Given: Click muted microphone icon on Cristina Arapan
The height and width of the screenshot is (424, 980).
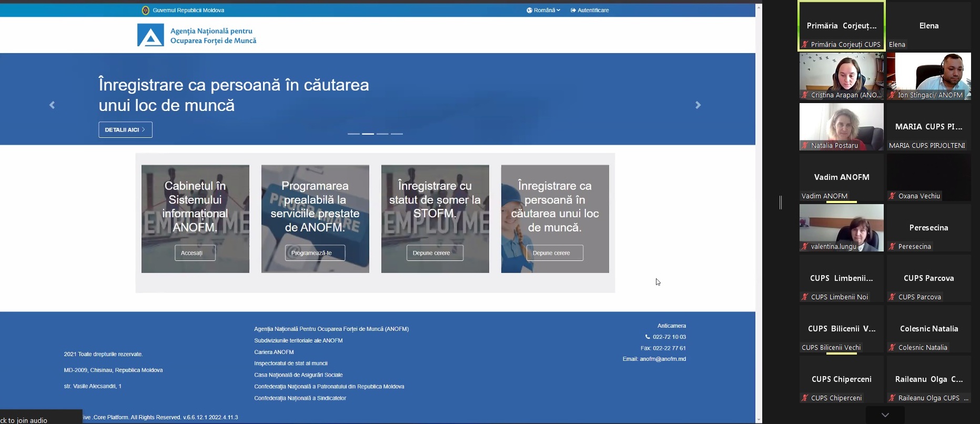Looking at the screenshot, I should pos(805,95).
